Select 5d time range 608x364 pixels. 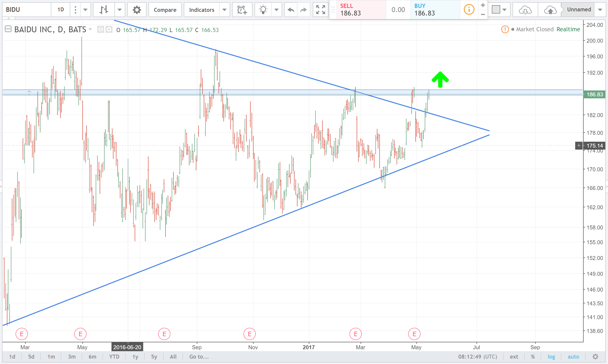point(31,357)
